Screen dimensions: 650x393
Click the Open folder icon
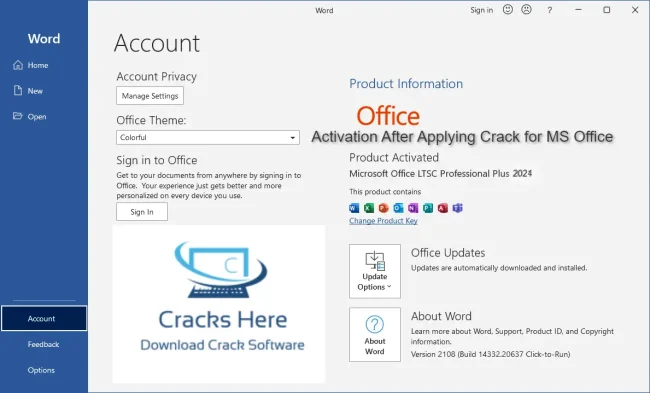[x=17, y=116]
